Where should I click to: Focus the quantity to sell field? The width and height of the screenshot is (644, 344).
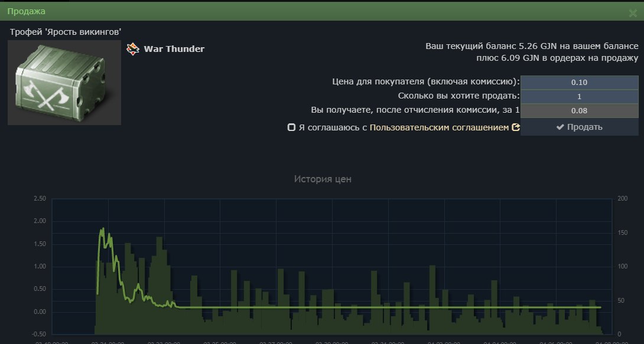[579, 97]
